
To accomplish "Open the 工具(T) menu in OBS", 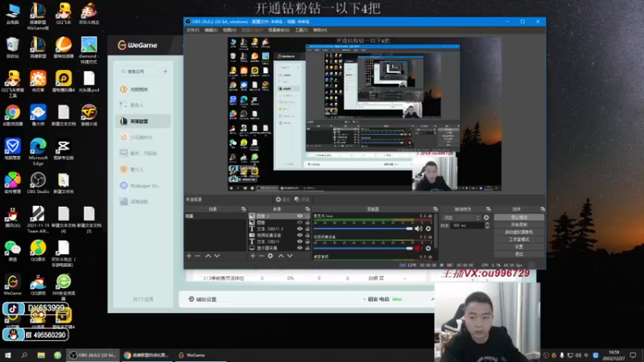I will point(300,30).
